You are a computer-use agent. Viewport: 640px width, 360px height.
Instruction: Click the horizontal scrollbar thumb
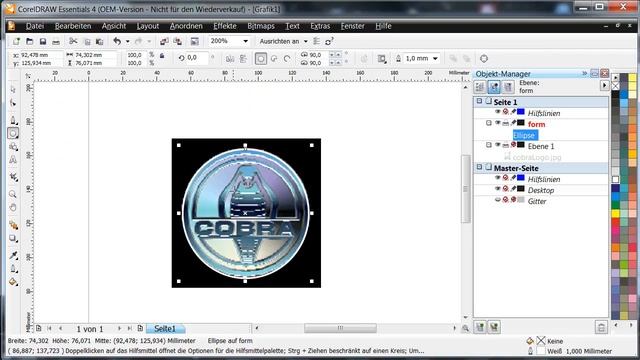pos(340,328)
